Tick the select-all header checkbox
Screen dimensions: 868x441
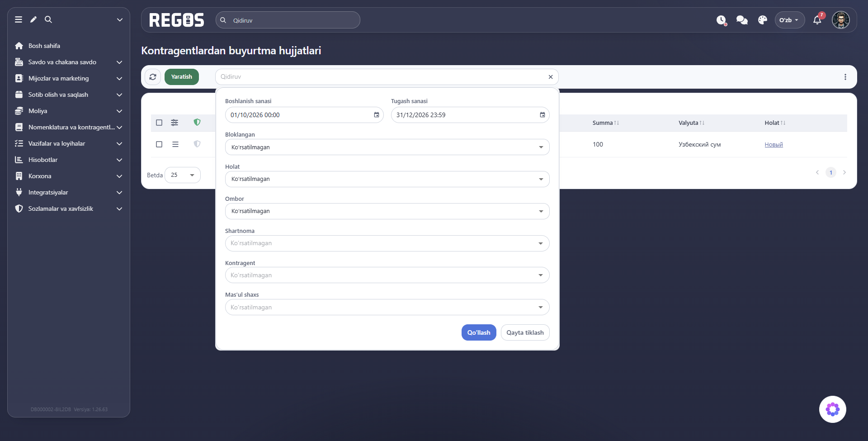click(x=159, y=123)
